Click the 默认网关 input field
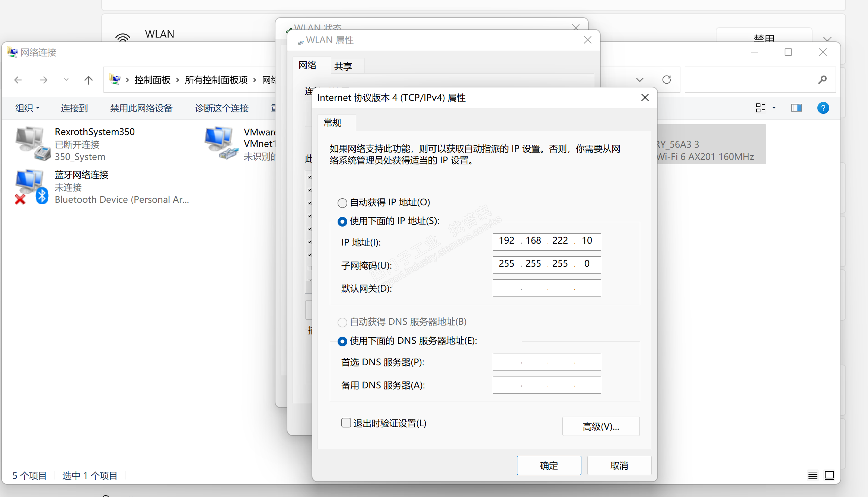The height and width of the screenshot is (497, 868). coord(546,288)
